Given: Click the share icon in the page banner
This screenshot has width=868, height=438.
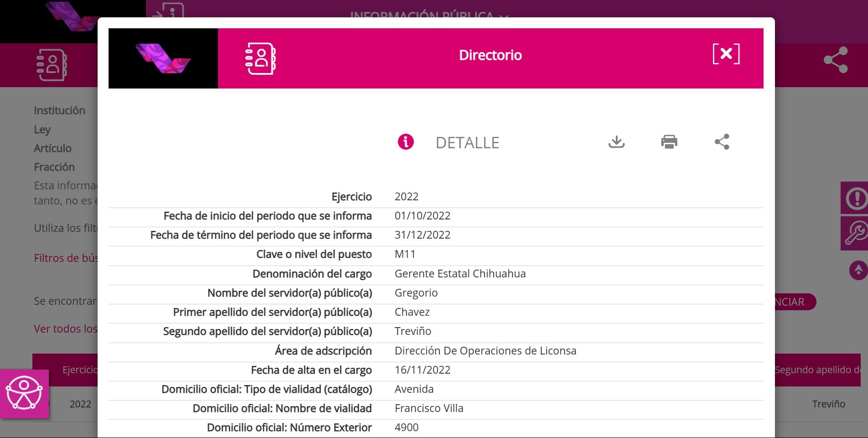Looking at the screenshot, I should point(835,60).
